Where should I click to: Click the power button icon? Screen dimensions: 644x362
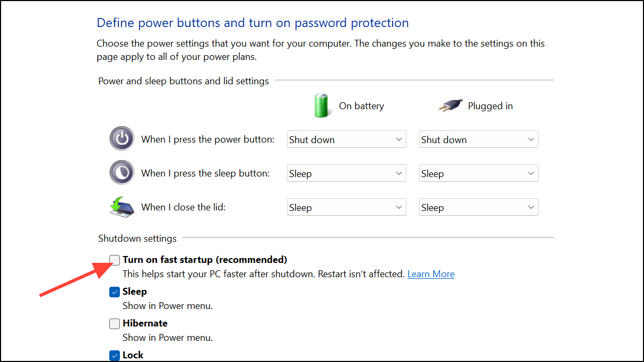tap(121, 139)
